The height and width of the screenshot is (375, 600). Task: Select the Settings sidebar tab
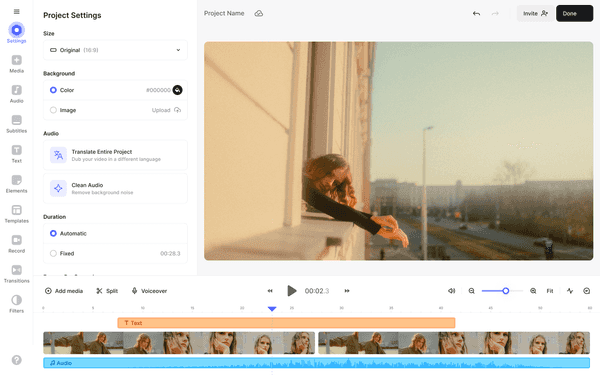pyautogui.click(x=16, y=33)
